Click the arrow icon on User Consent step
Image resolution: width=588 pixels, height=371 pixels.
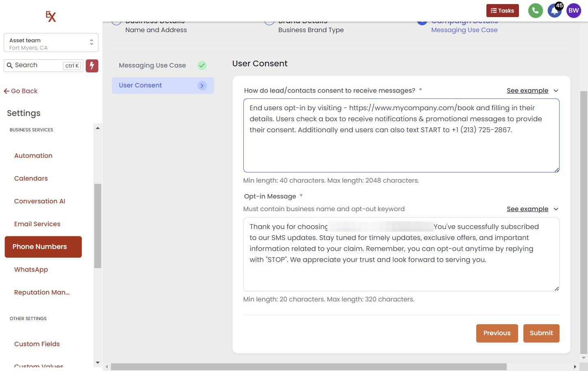[x=202, y=85]
